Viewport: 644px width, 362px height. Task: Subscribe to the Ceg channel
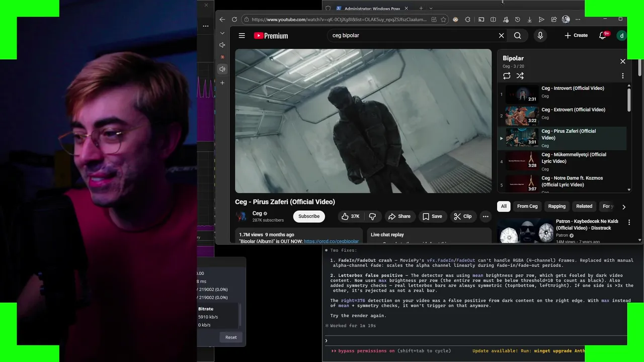(309, 216)
